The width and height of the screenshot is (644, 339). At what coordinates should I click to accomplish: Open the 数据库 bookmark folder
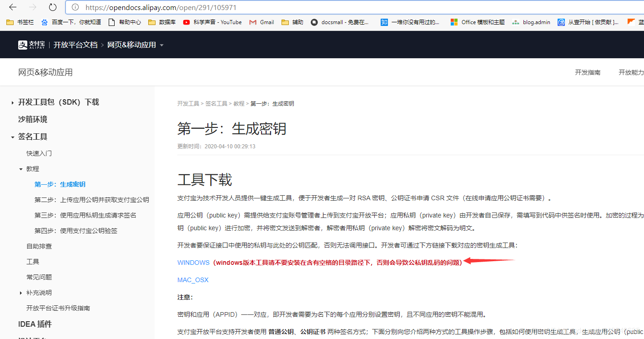coord(162,22)
